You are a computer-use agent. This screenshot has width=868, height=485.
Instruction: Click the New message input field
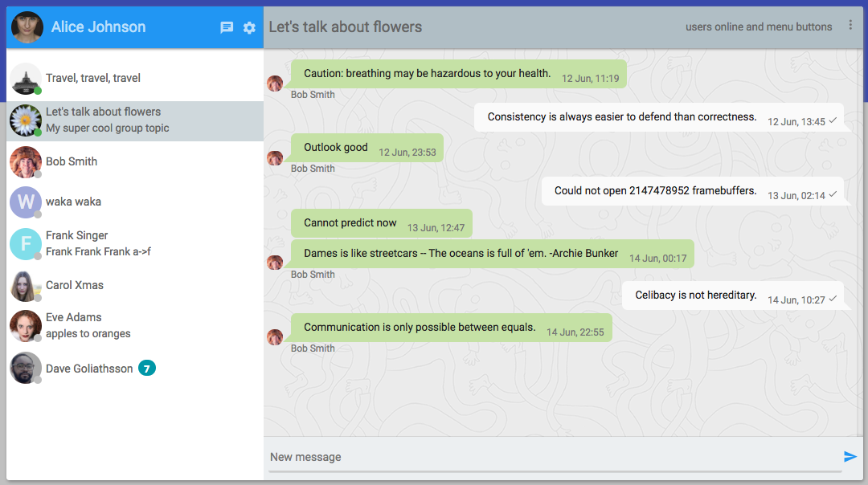point(555,458)
